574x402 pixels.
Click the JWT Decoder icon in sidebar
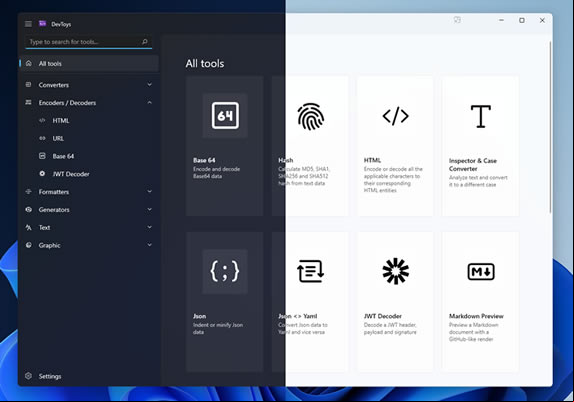42,174
